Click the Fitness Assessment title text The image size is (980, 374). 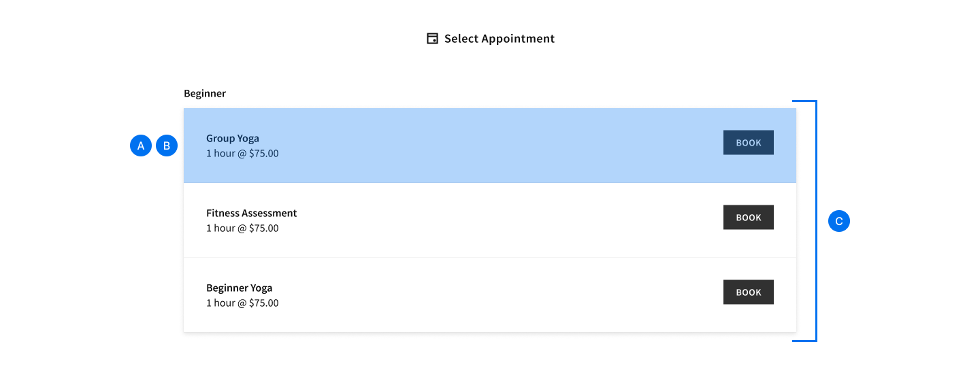252,214
